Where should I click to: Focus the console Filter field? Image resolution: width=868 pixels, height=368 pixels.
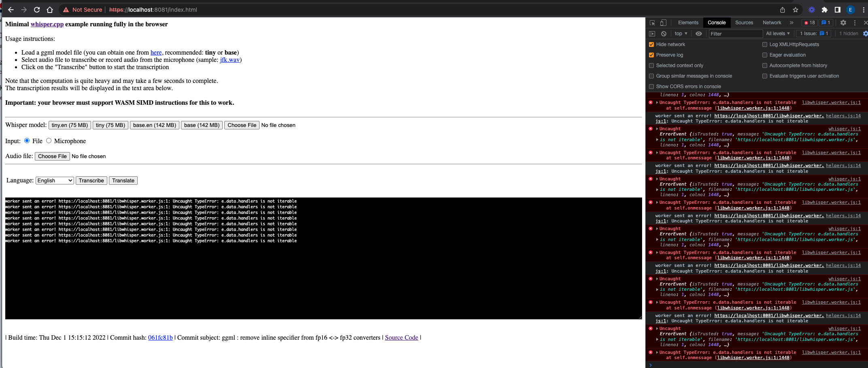pos(735,34)
